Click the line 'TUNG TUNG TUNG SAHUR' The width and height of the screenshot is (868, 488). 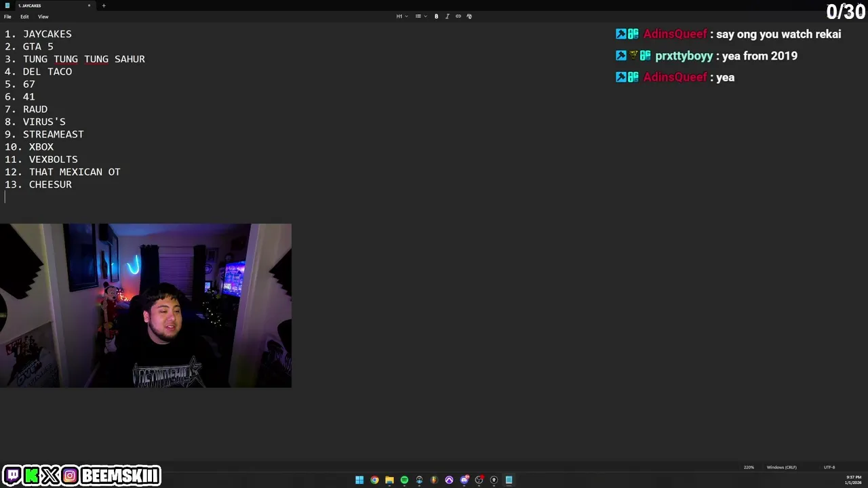tap(84, 59)
